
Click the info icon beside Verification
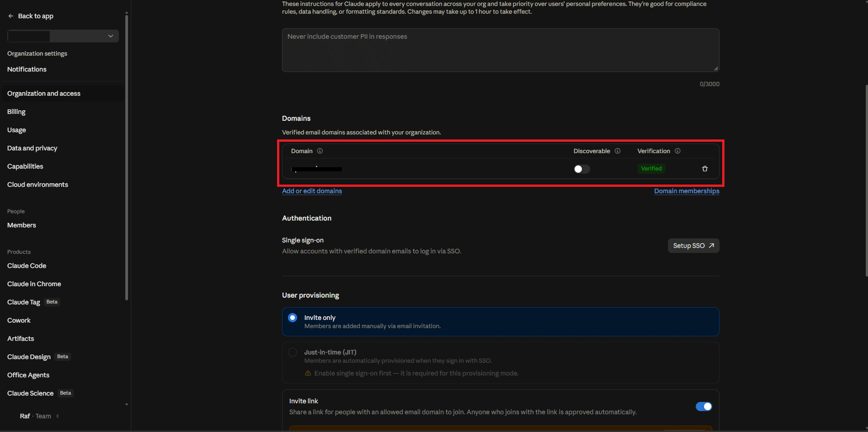pos(678,151)
